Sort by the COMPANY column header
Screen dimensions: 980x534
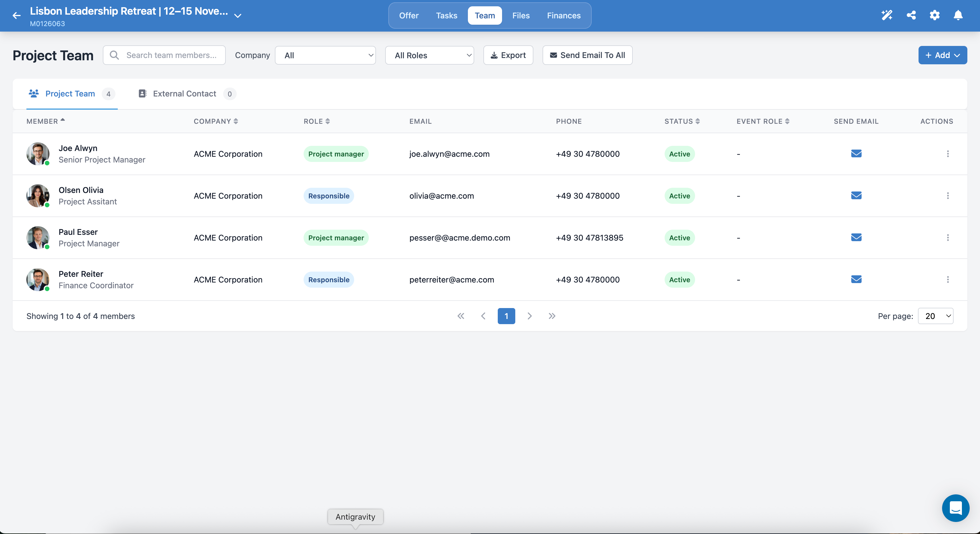click(x=216, y=121)
